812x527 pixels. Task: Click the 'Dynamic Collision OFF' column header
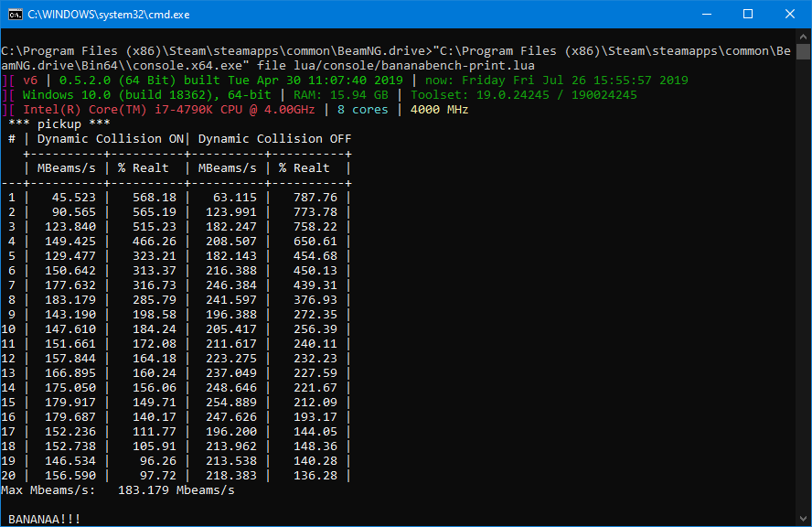[x=274, y=139]
